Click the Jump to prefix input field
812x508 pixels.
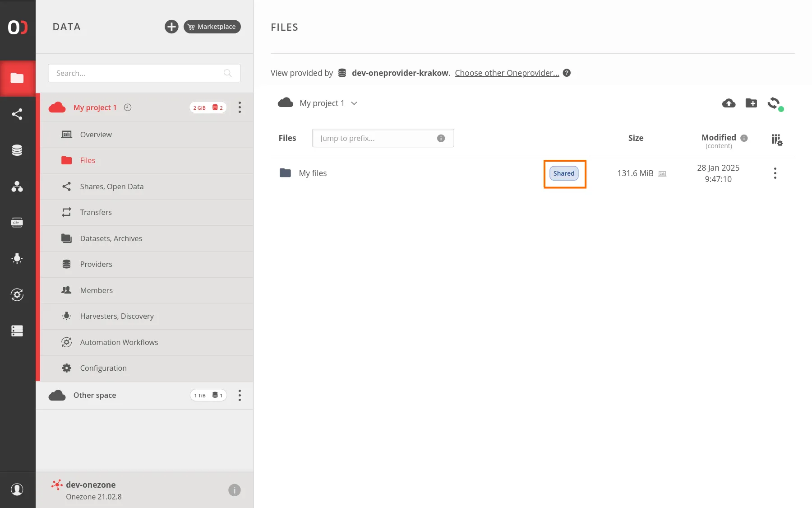click(383, 138)
